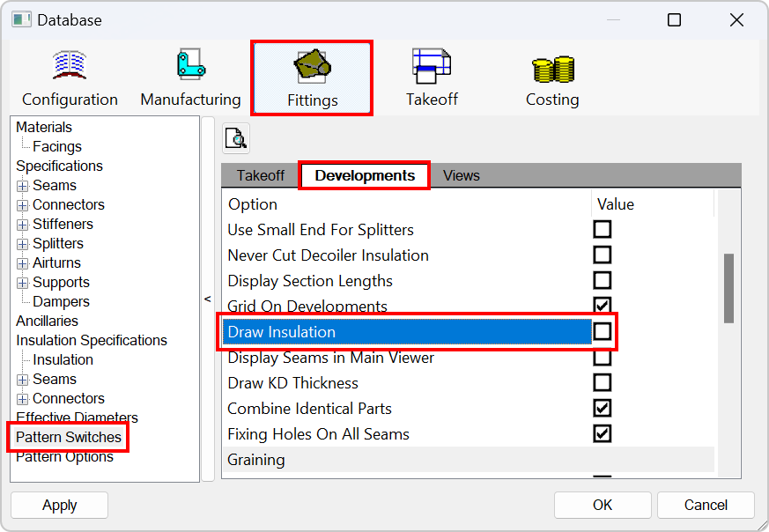This screenshot has width=769, height=532.
Task: Click the Fittings icon
Action: click(311, 77)
